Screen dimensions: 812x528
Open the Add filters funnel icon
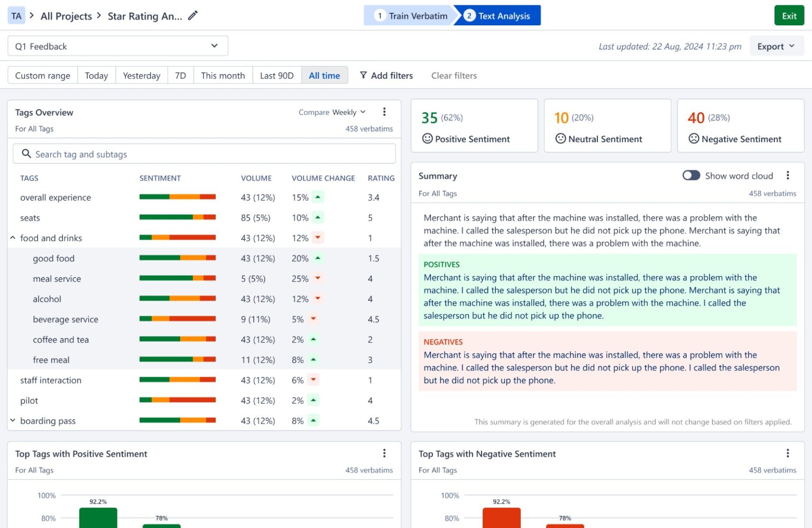pyautogui.click(x=364, y=75)
